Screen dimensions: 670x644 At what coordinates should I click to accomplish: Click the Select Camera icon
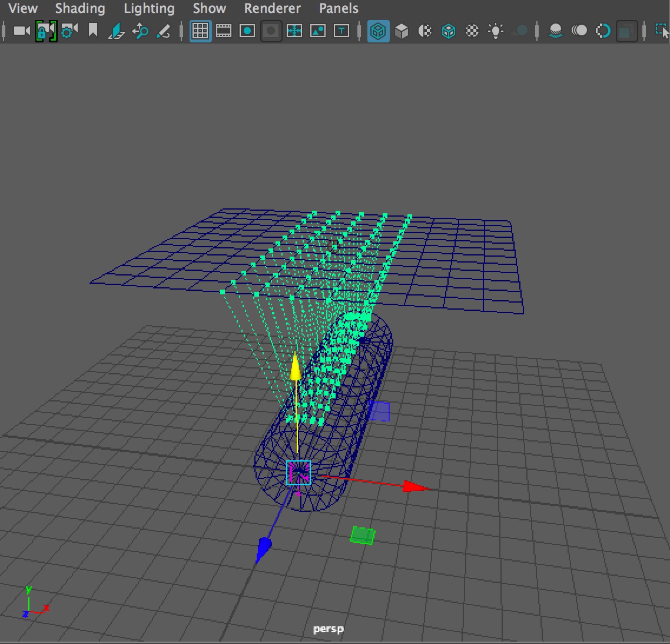(x=22, y=31)
